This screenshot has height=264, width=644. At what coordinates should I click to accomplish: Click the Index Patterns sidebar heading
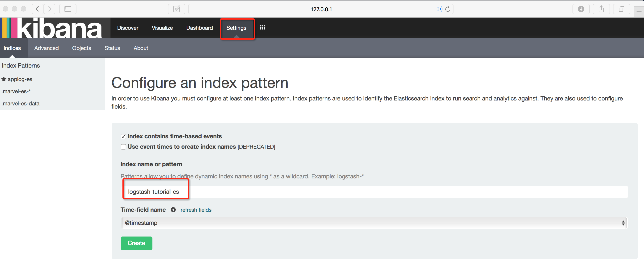[21, 66]
